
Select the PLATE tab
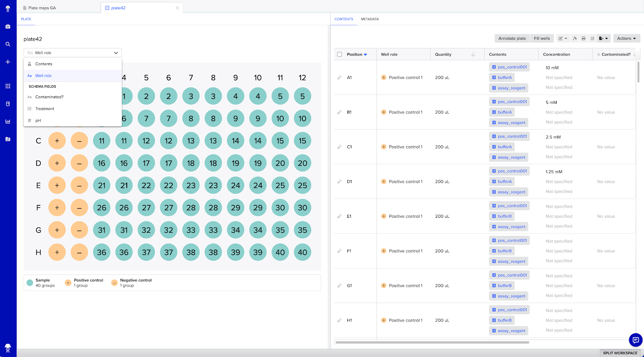point(26,19)
